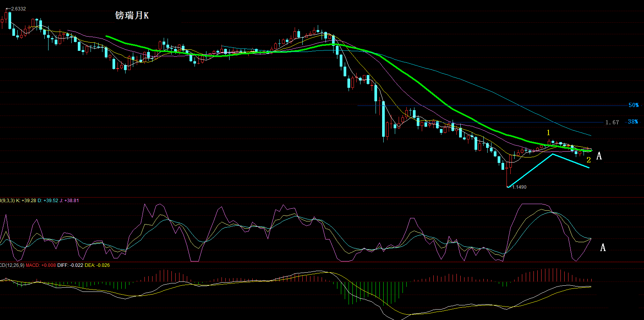
Task: Select the DIFF: -0.022 readout
Action: [70, 265]
